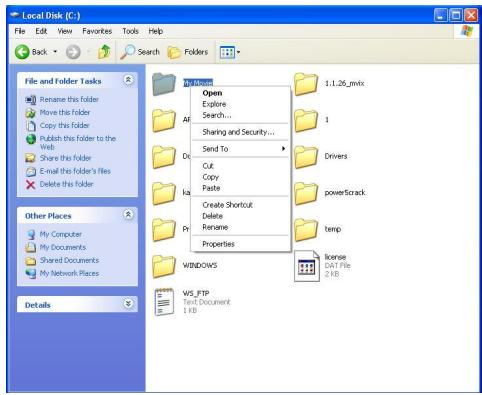The image size is (482, 395).
Task: Select the 1.1.26_mvix folder icon
Action: 306,84
